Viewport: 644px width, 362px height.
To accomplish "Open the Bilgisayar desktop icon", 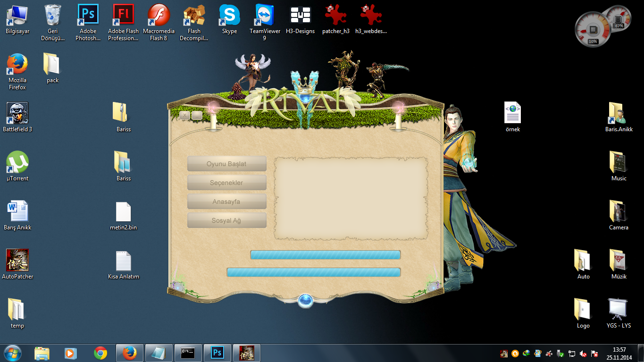I will tap(17, 20).
